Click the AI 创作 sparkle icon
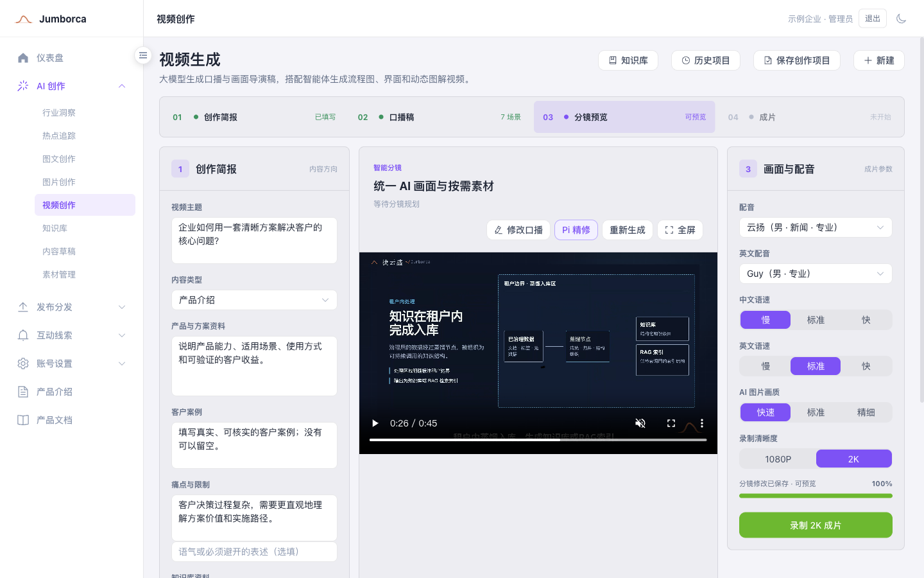924x578 pixels. (23, 86)
